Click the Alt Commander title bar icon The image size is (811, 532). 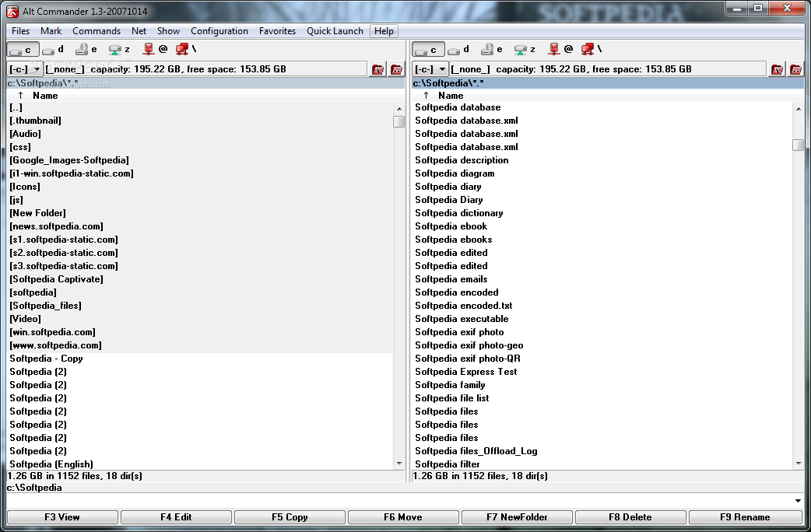point(12,11)
